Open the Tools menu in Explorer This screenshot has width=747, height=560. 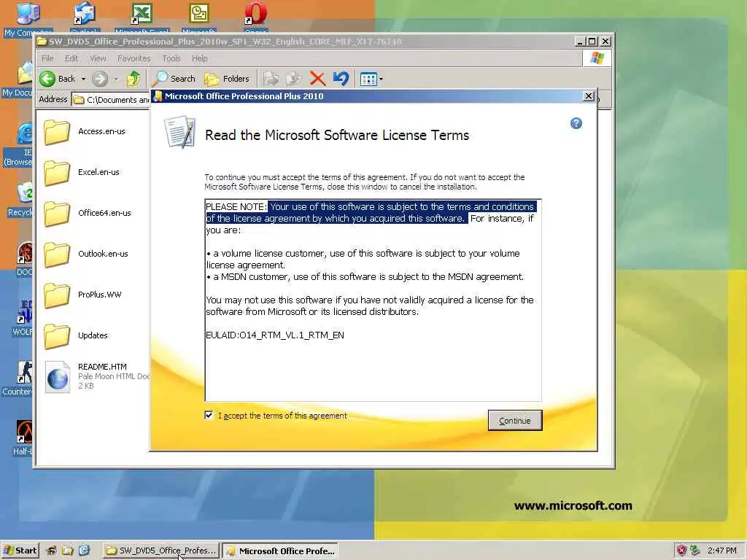(171, 58)
